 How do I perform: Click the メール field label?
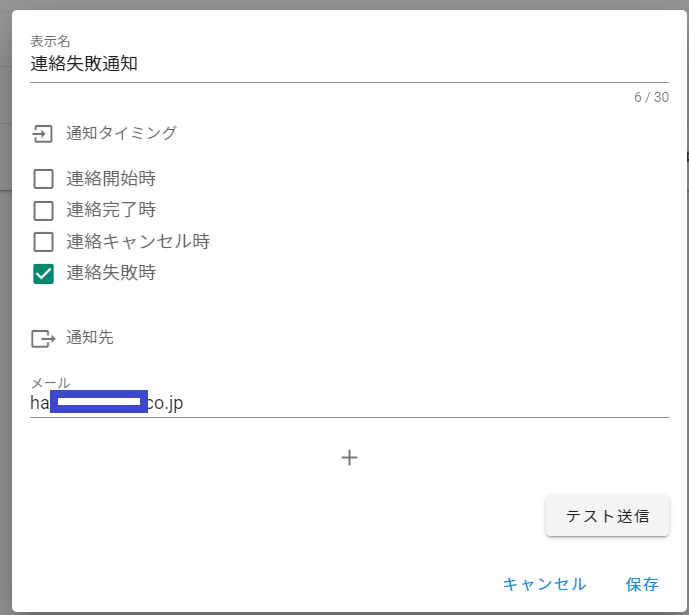[x=50, y=383]
